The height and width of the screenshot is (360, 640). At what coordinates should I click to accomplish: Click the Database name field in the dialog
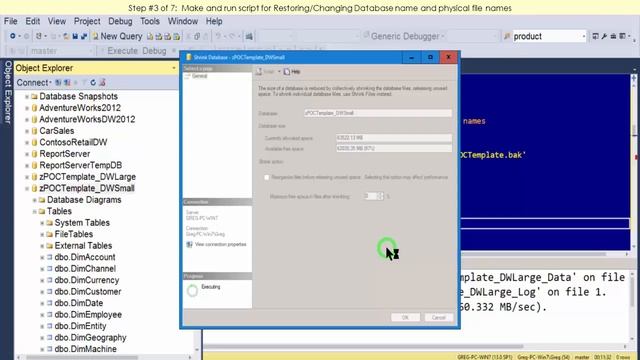378,113
